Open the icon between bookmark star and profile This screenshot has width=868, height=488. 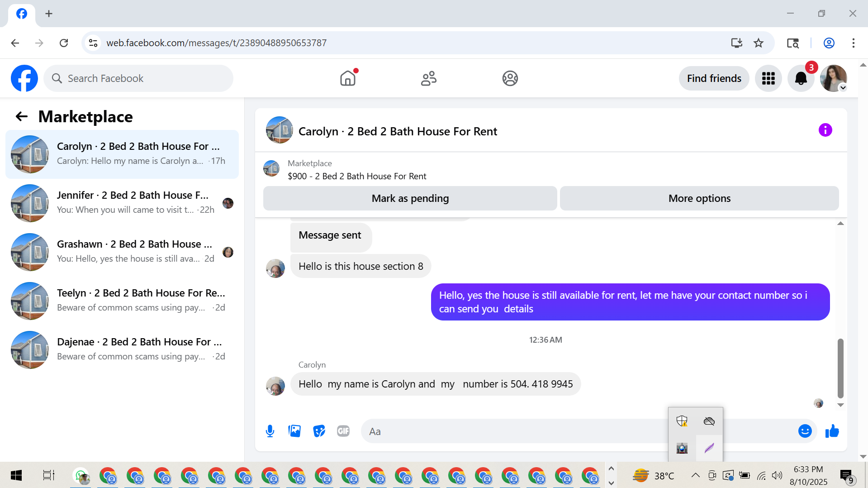coord(793,43)
